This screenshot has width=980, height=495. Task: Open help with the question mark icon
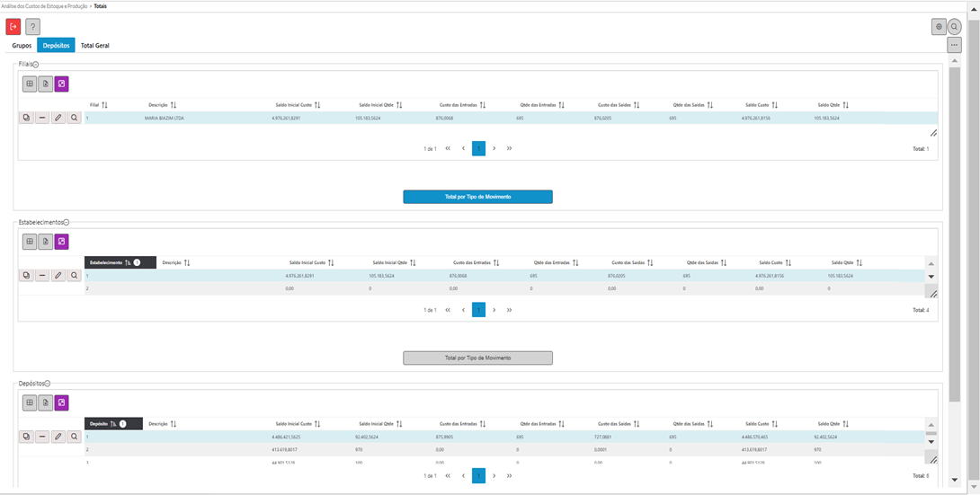32,27
